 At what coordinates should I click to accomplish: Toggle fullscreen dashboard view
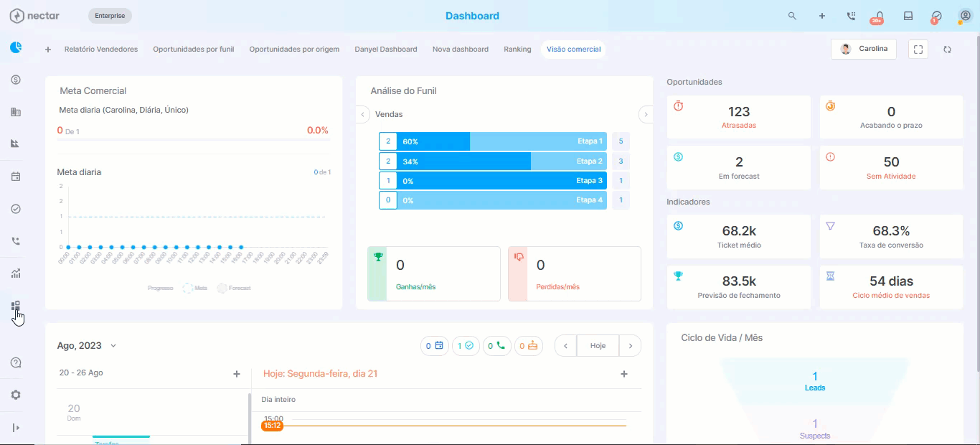tap(918, 50)
